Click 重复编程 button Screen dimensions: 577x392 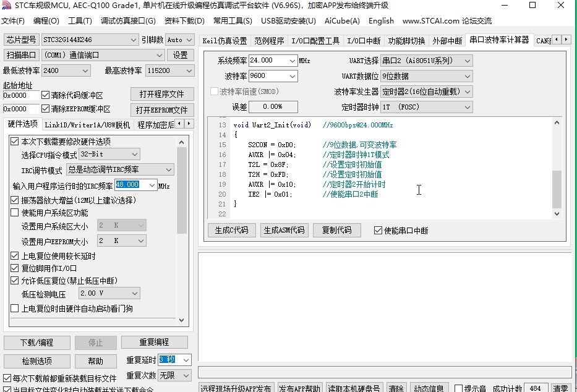(154, 342)
